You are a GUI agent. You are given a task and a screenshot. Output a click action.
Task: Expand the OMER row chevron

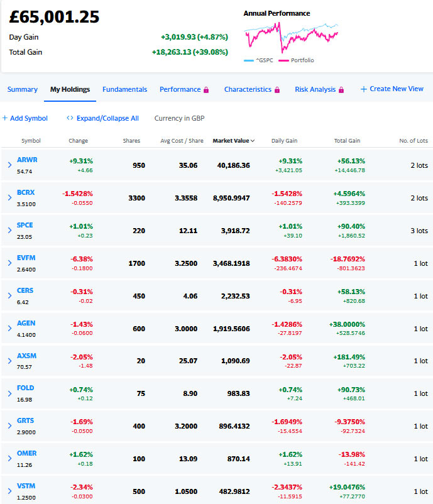point(9,458)
